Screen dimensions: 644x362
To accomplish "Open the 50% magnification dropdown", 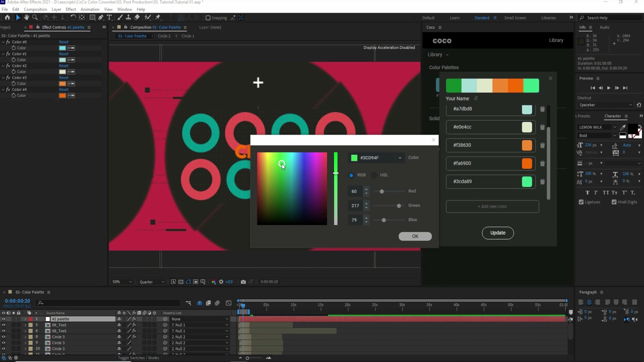I will [122, 282].
